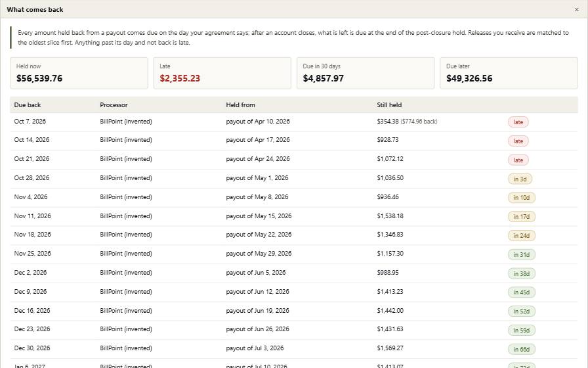Click the late badge on Oct 21 row
The height and width of the screenshot is (368, 588).
click(518, 160)
